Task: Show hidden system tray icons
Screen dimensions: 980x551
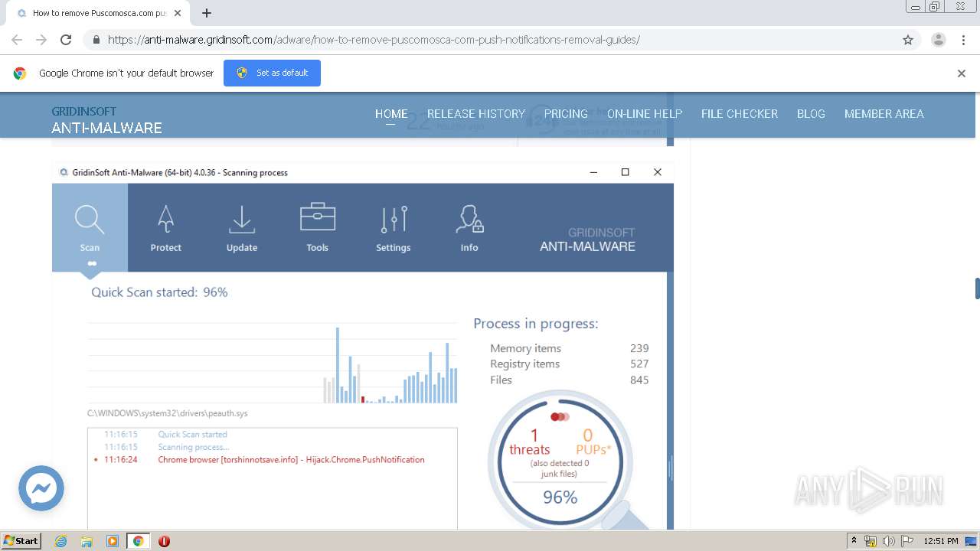Action: point(854,541)
